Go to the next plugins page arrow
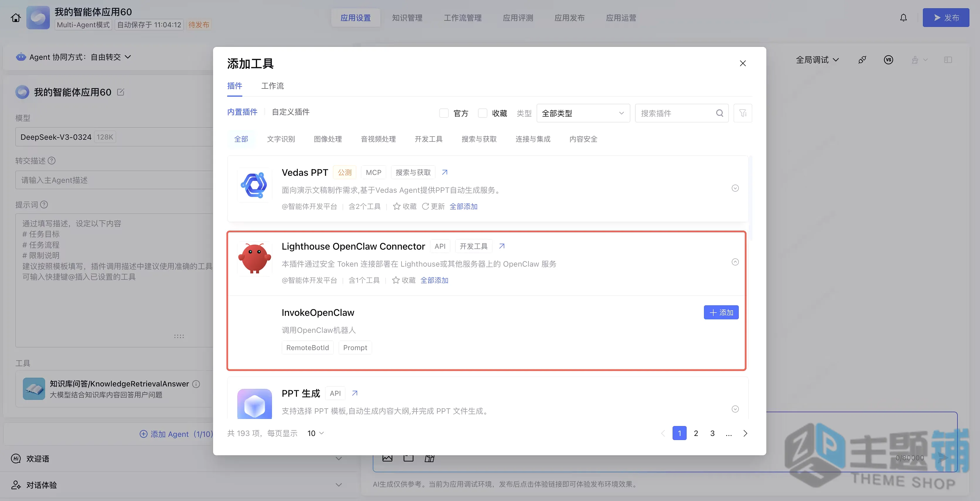This screenshot has height=501, width=980. point(745,433)
